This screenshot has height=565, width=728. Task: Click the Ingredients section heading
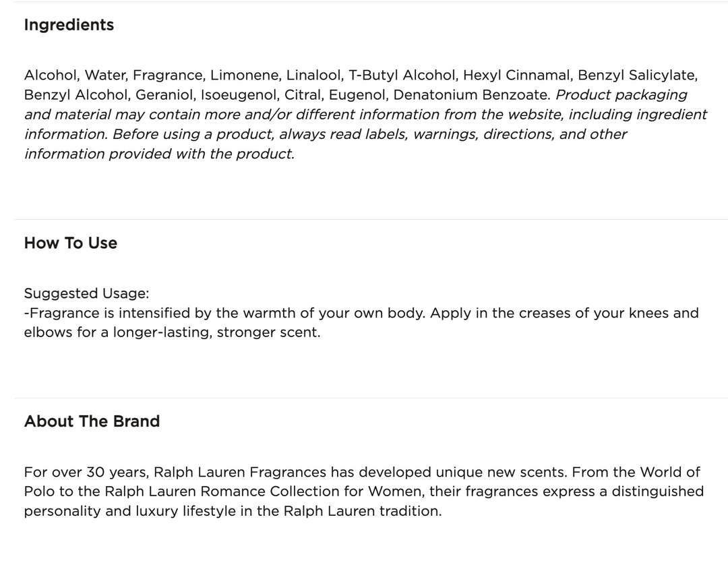pos(69,25)
